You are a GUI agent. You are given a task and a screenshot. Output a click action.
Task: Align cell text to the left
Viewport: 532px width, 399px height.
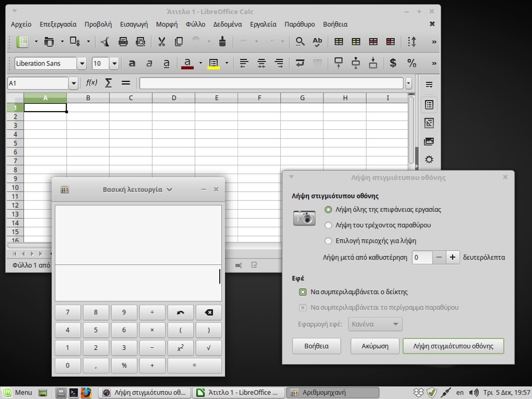(x=244, y=63)
